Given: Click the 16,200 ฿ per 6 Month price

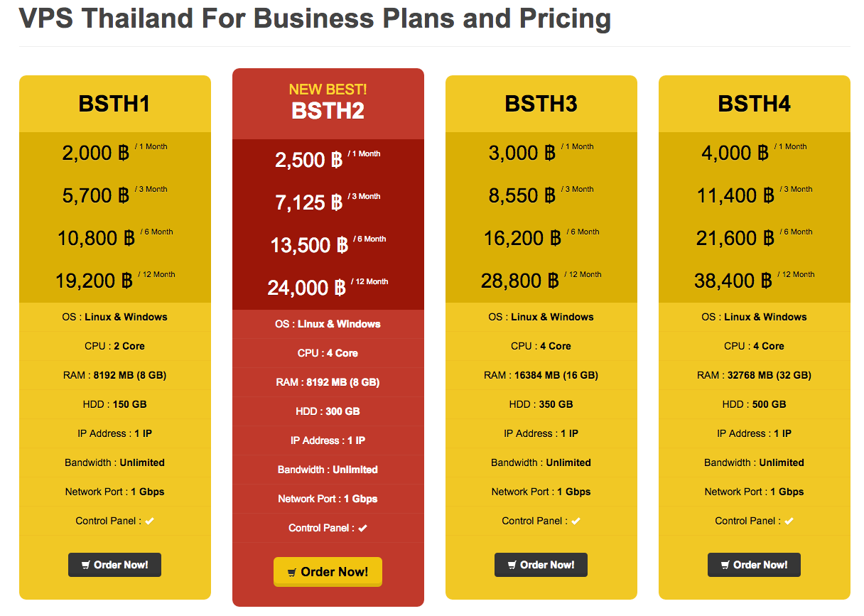Looking at the screenshot, I should 522,238.
